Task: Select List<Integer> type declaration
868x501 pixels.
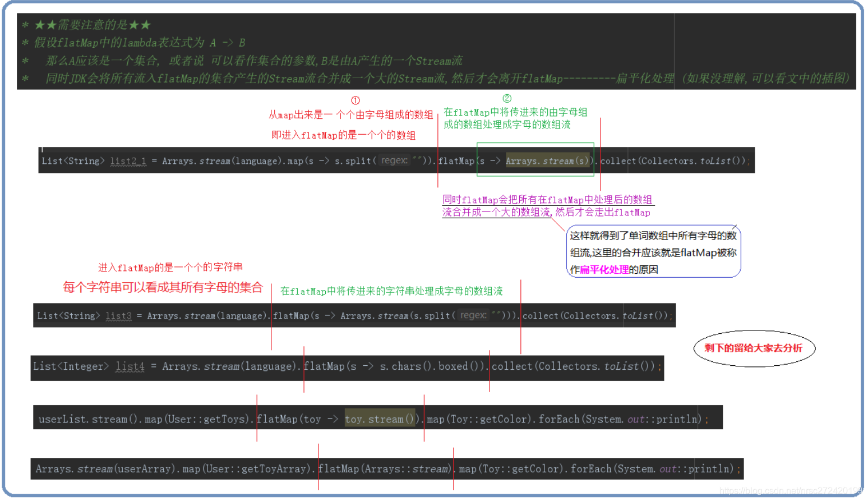Action: point(71,366)
